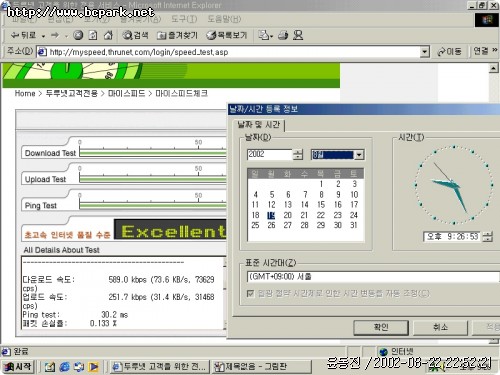Click the 두루넷고객전용 breadcrumb link
This screenshot has width=500, height=375.
[72, 93]
